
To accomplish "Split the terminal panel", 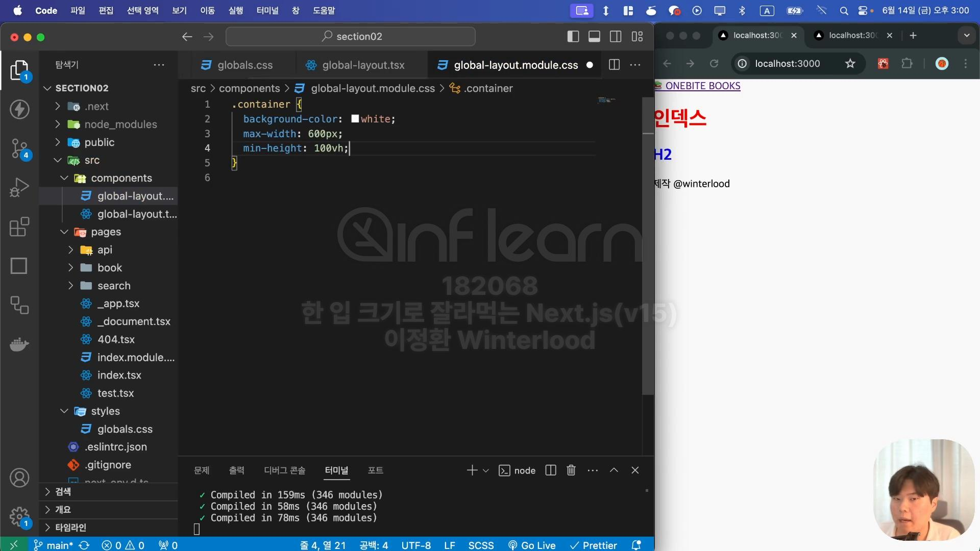I will pos(550,470).
